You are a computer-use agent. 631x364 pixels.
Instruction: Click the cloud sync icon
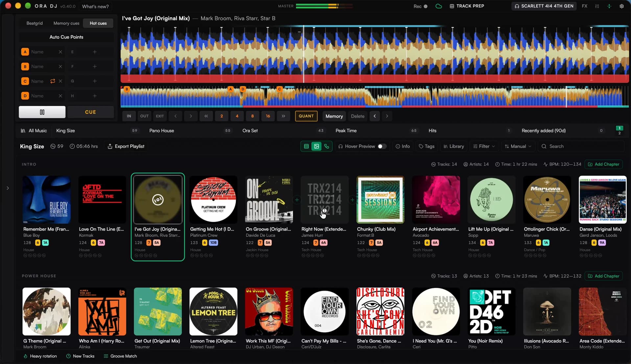[438, 6]
